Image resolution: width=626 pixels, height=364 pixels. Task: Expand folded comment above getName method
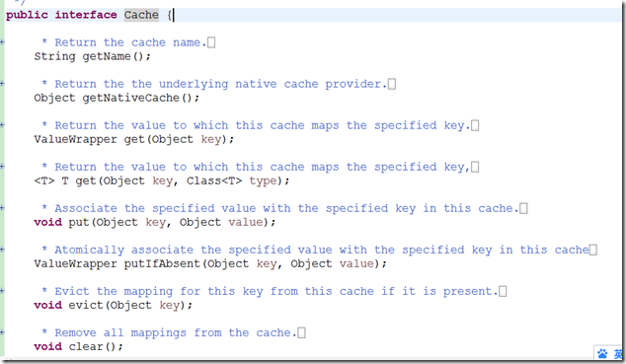tap(2, 41)
